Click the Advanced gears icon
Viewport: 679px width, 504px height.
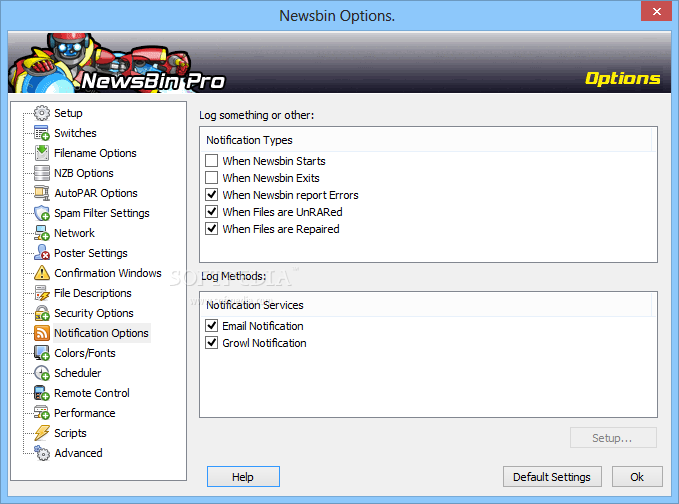point(42,453)
